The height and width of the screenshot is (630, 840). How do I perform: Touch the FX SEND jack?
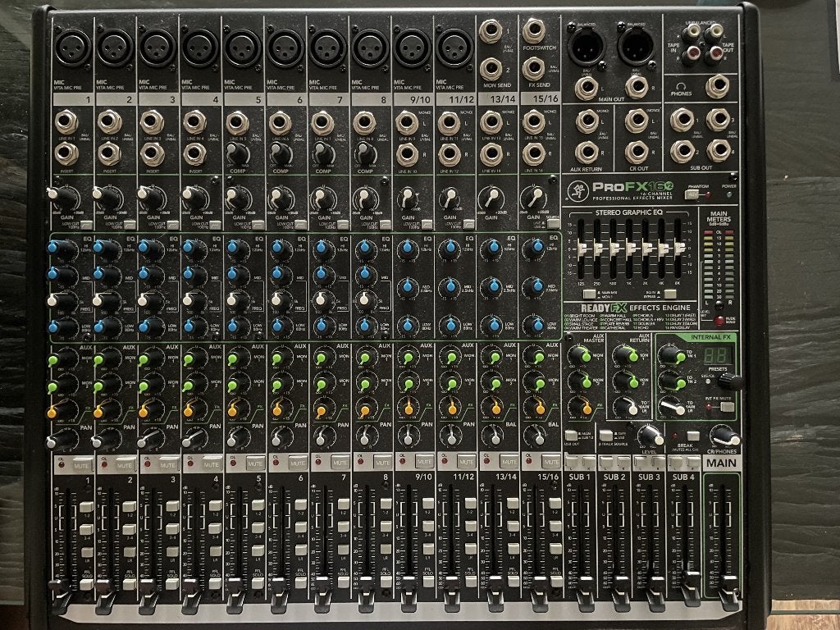pos(533,68)
